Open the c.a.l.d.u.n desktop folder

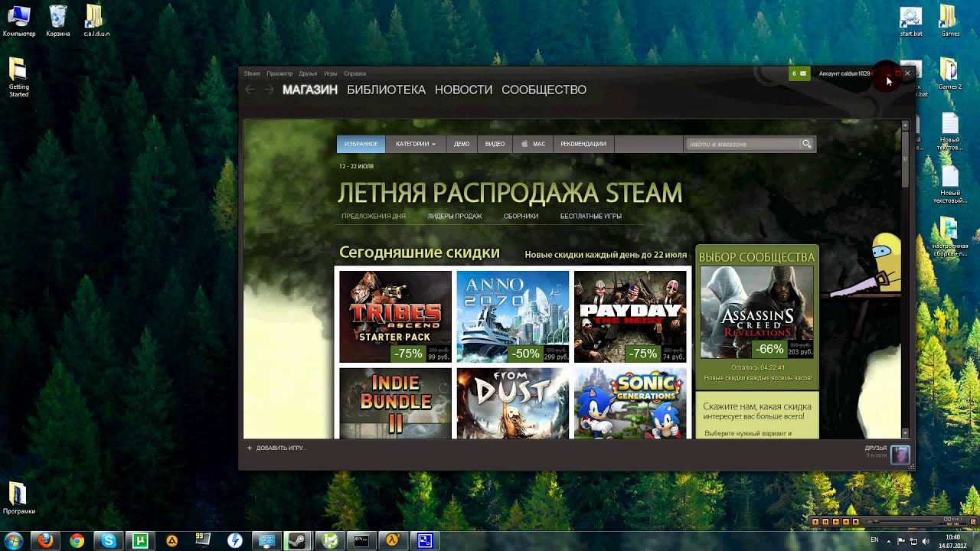[96, 21]
